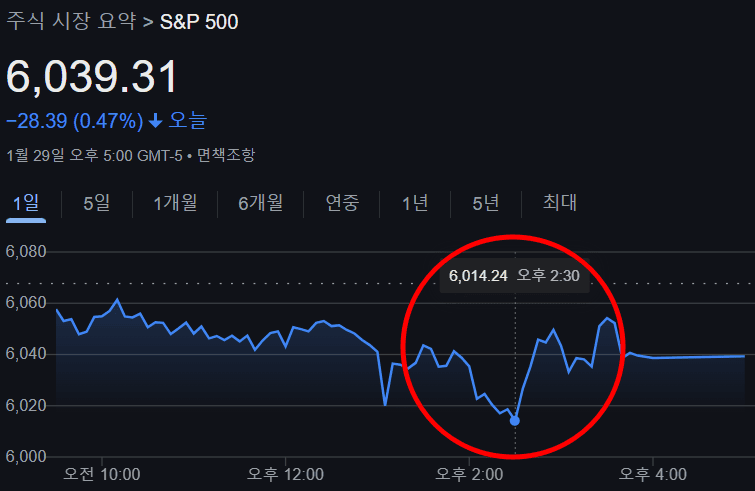Click the 6,080 y-axis label
755x491 pixels.
(x=26, y=251)
